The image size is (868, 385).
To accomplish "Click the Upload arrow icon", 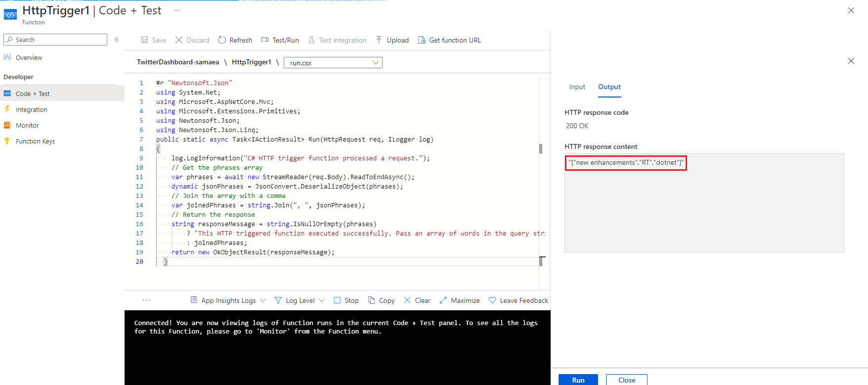I will click(379, 40).
